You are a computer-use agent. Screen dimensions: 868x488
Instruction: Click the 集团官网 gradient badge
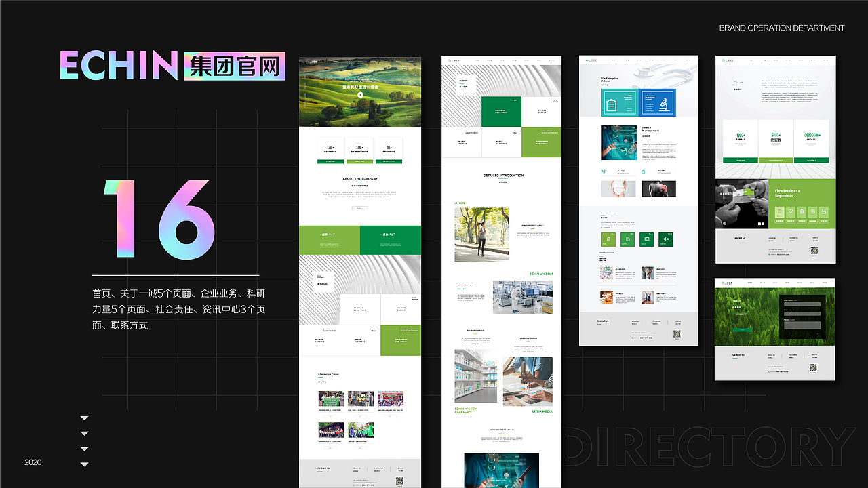235,66
